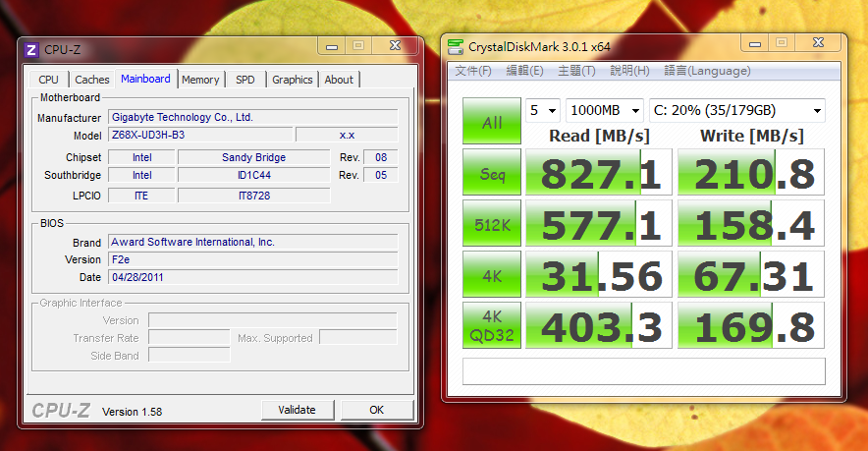The height and width of the screenshot is (451, 868).
Task: Minimize the CPU-Z window
Action: pyautogui.click(x=332, y=46)
